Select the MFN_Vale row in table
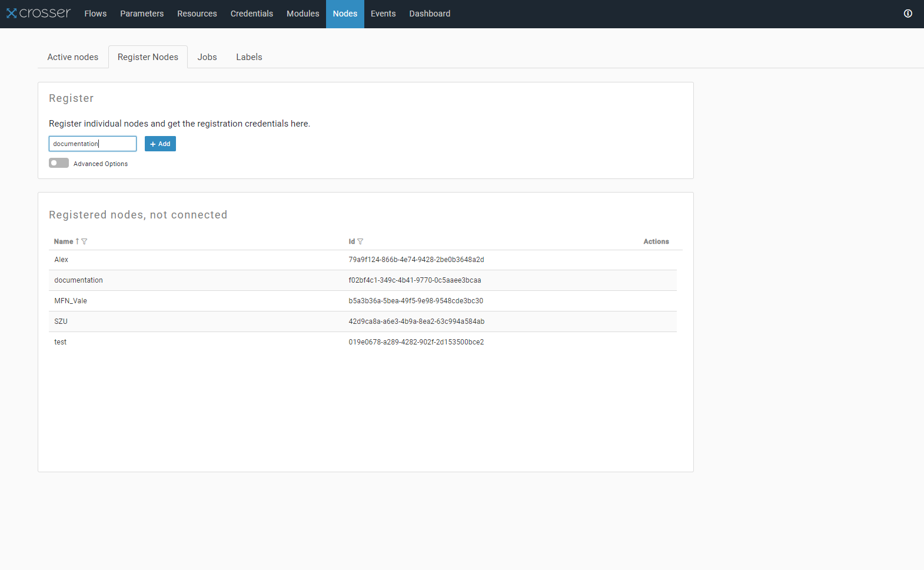This screenshot has width=924, height=570. pyautogui.click(x=71, y=301)
